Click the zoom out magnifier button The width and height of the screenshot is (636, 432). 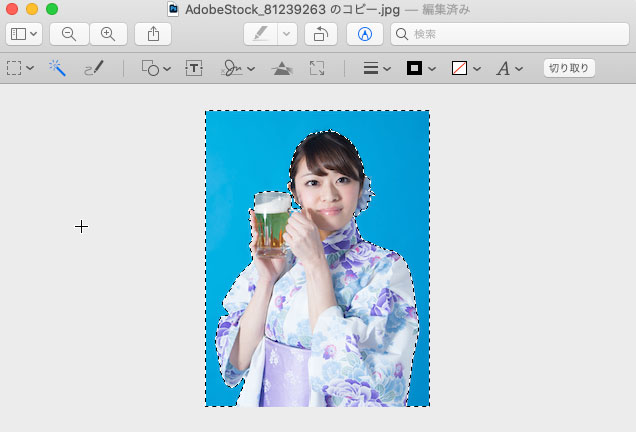[68, 34]
